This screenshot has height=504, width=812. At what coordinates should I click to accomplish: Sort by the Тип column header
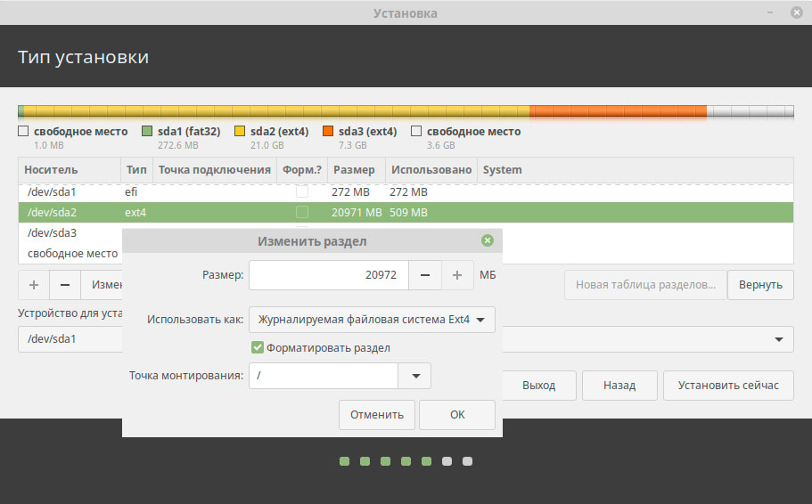coord(136,170)
